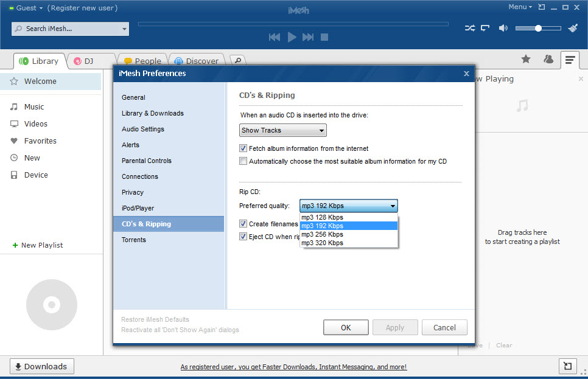Toggle the Create filenames checkbox
Image resolution: width=588 pixels, height=379 pixels.
243,224
